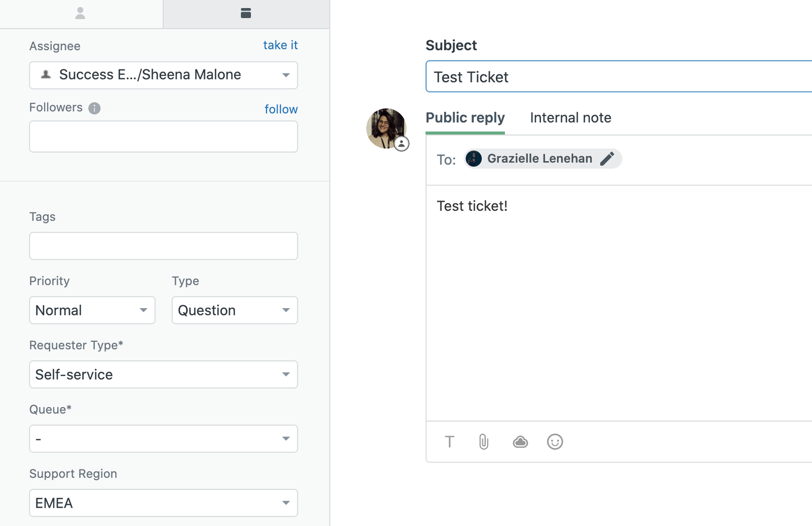The image size is (812, 526).
Task: Click the follow link above Followers
Action: tap(281, 109)
